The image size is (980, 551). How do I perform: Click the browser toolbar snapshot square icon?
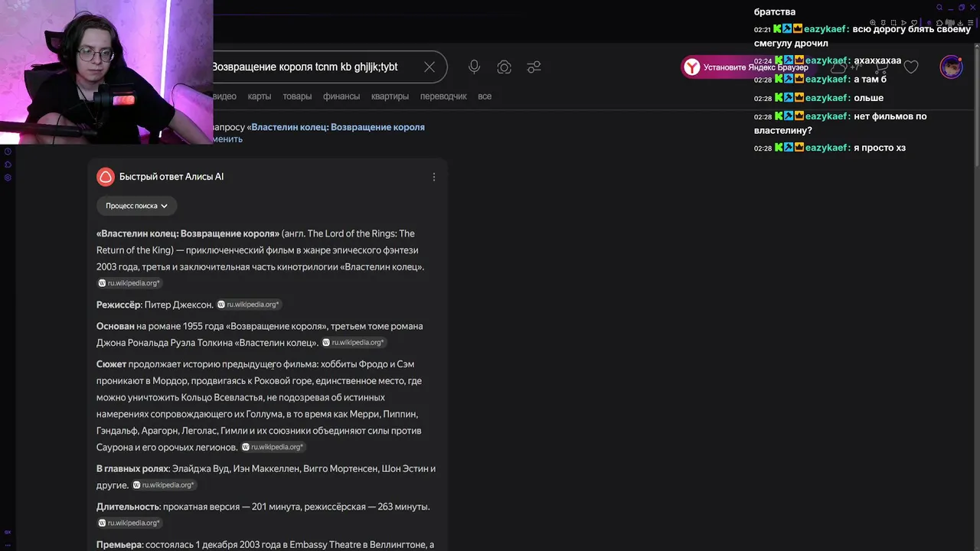(893, 24)
